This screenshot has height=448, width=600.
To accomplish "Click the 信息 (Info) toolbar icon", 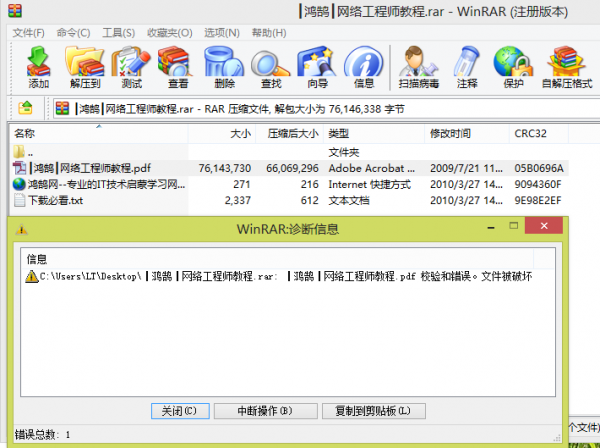I will (364, 67).
